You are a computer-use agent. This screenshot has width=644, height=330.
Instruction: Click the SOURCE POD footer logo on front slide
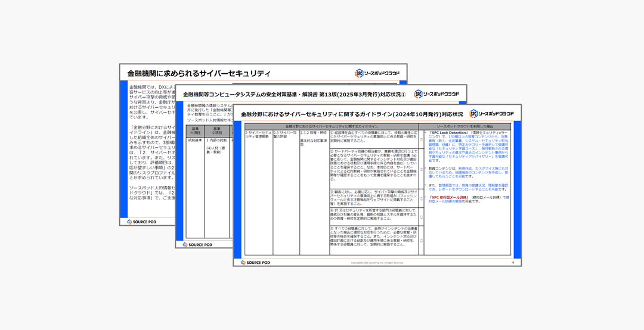pos(255,262)
